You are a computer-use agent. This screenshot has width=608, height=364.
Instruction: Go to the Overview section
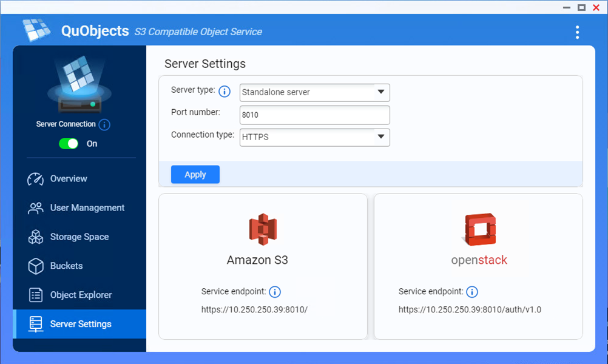[x=79, y=179]
